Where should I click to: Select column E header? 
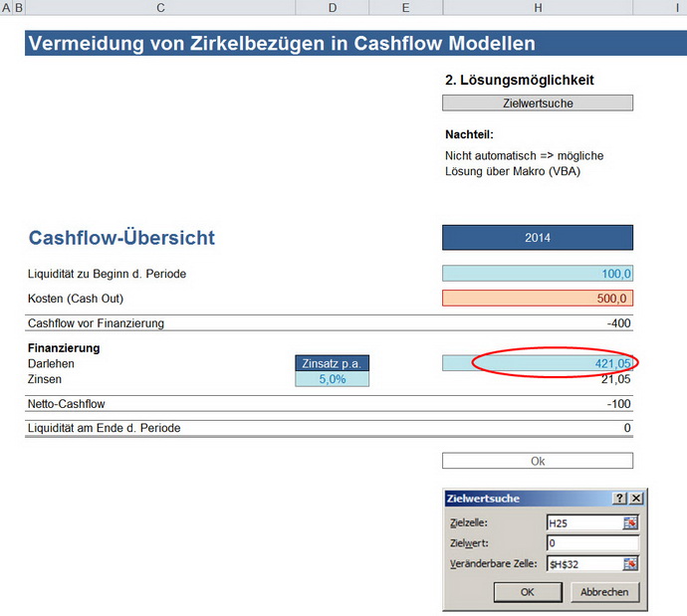click(x=405, y=7)
